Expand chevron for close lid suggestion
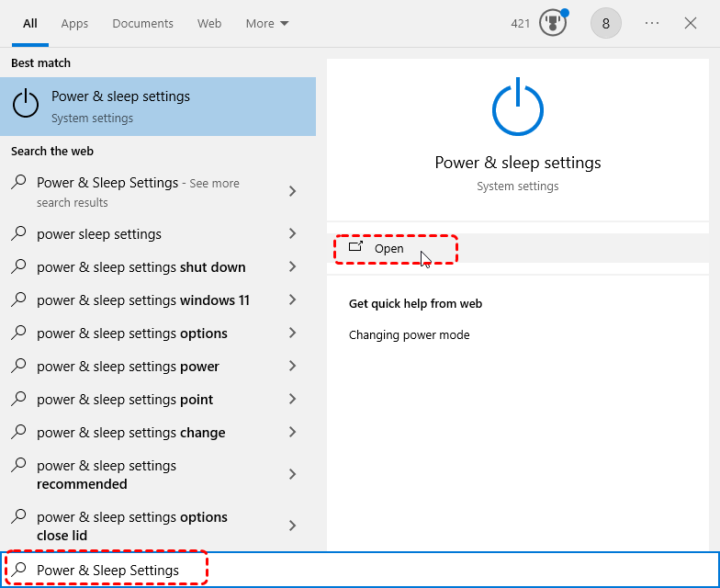720x588 pixels. tap(292, 526)
